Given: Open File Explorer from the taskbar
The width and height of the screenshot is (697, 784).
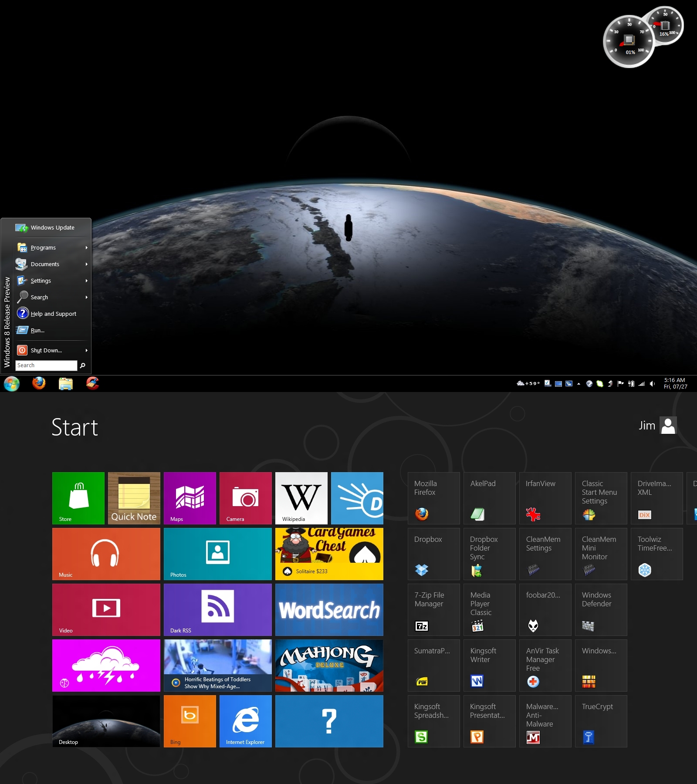Looking at the screenshot, I should [x=66, y=384].
